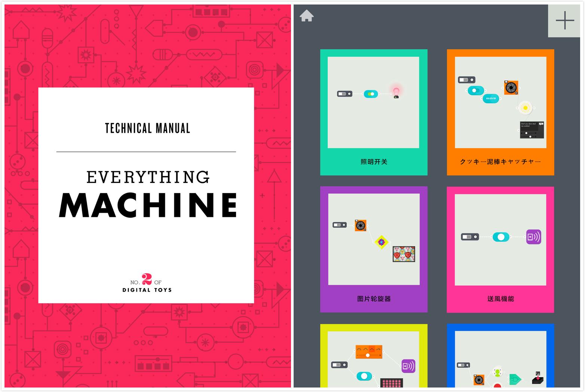Click the purple sound-wave block in yellow card
Screen dimensions: 585x392
408,366
